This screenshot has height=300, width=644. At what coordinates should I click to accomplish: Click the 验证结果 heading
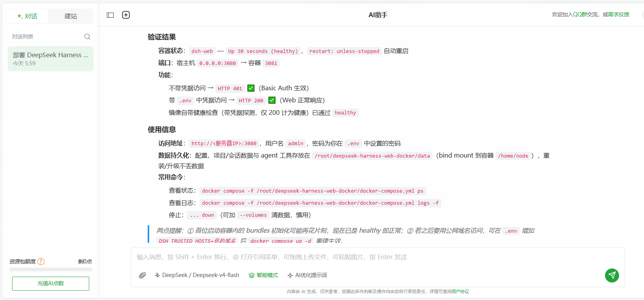coord(162,37)
